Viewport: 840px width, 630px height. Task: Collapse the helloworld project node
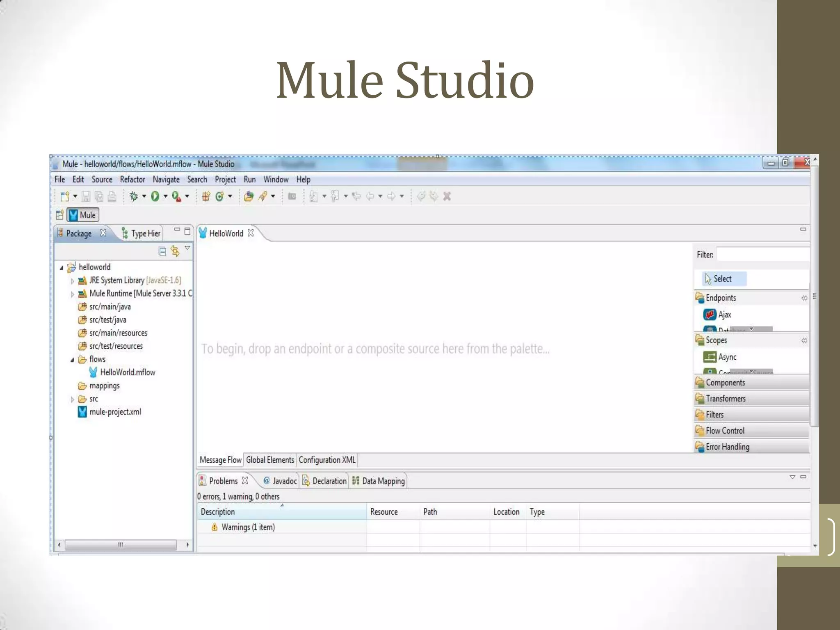tap(62, 268)
